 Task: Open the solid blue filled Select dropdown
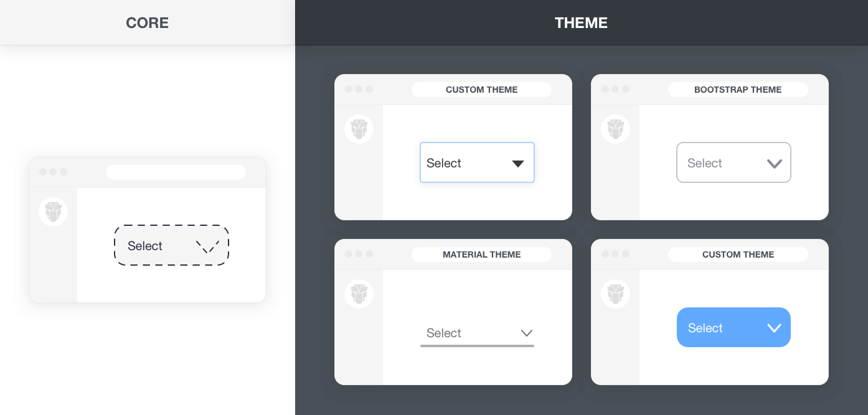pyautogui.click(x=734, y=327)
